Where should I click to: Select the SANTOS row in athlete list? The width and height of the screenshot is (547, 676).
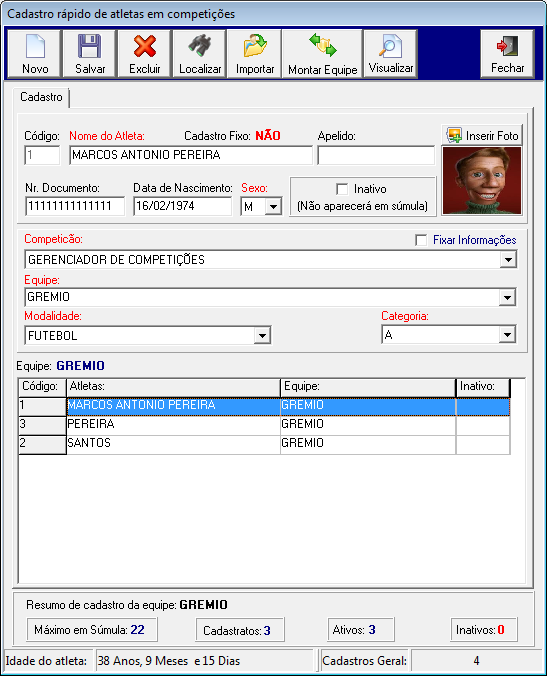(x=264, y=443)
